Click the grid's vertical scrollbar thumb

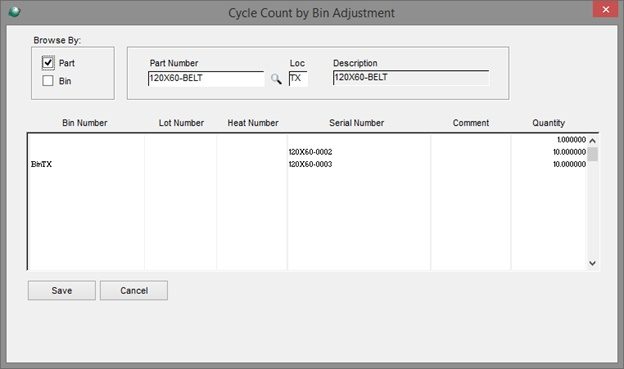point(593,154)
